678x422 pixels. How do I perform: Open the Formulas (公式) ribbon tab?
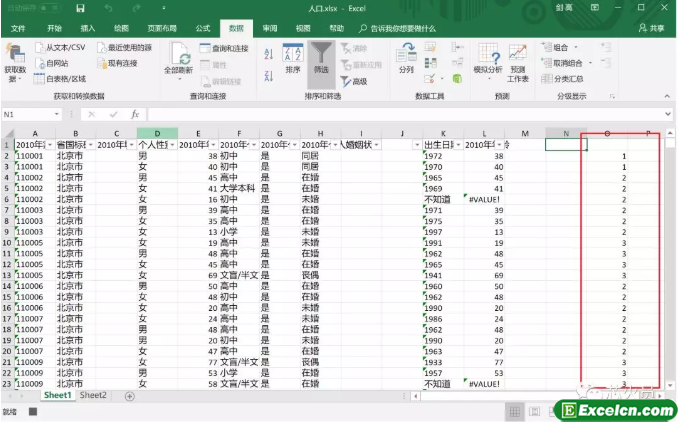[x=202, y=28]
